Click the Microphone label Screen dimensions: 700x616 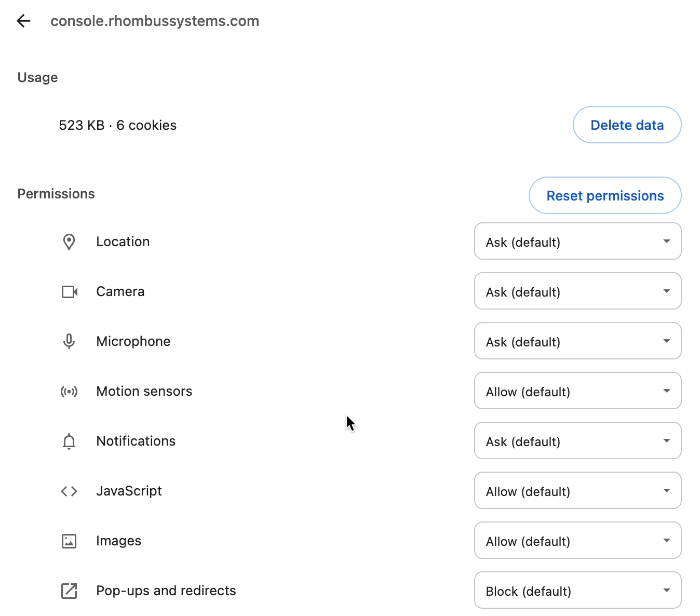tap(133, 341)
